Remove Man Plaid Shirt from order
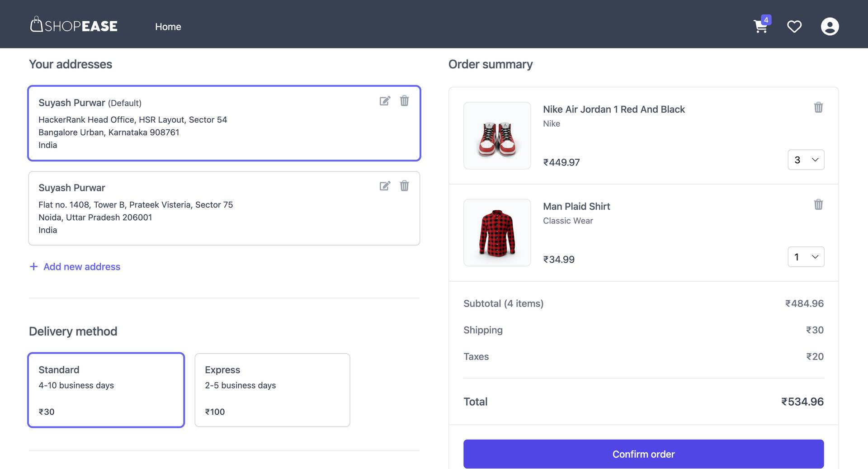The image size is (868, 469). point(818,204)
